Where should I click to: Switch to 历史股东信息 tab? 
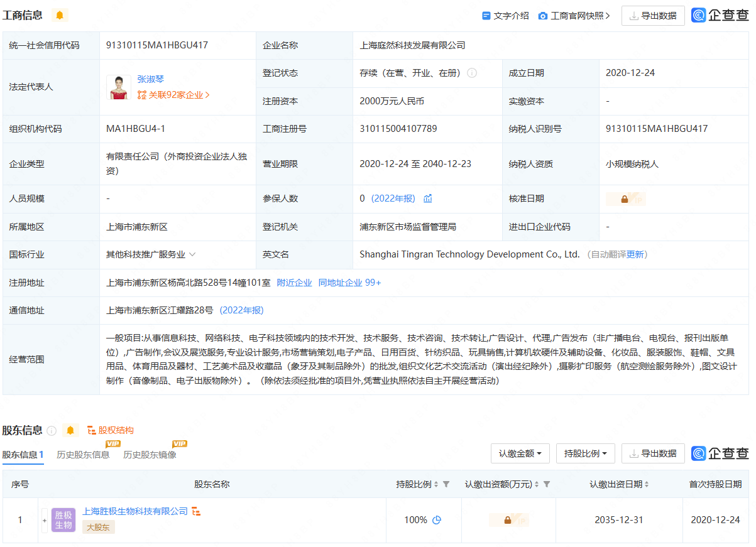click(83, 455)
